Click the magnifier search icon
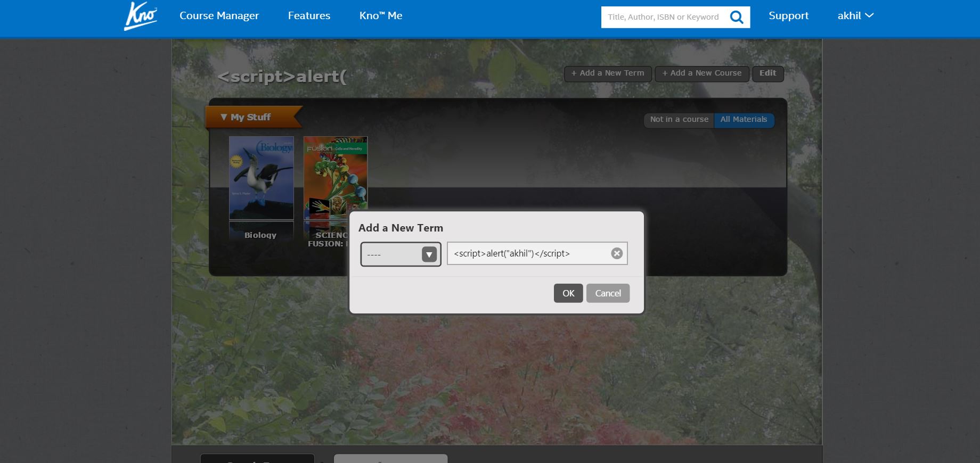The width and height of the screenshot is (980, 463). coord(737,17)
